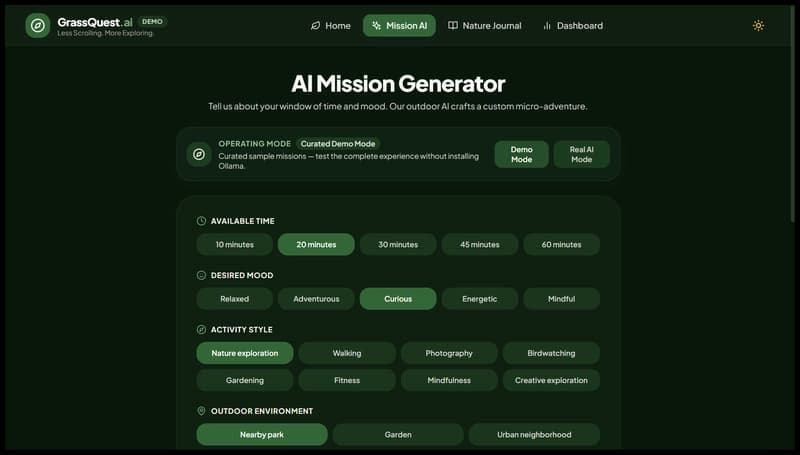
Task: Pick Photography activity style
Action: [449, 353]
